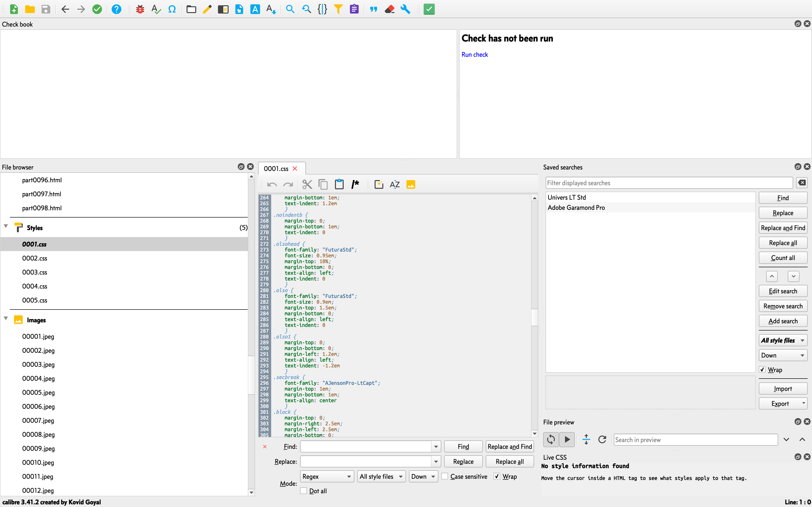Open the All style files dropdown in Saved searches
The image size is (812, 507).
783,340
